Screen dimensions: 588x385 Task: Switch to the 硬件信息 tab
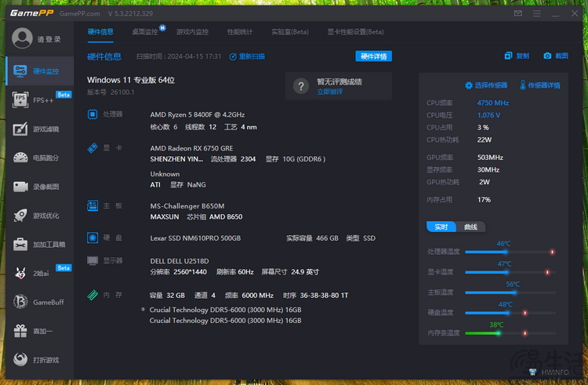[x=100, y=32]
